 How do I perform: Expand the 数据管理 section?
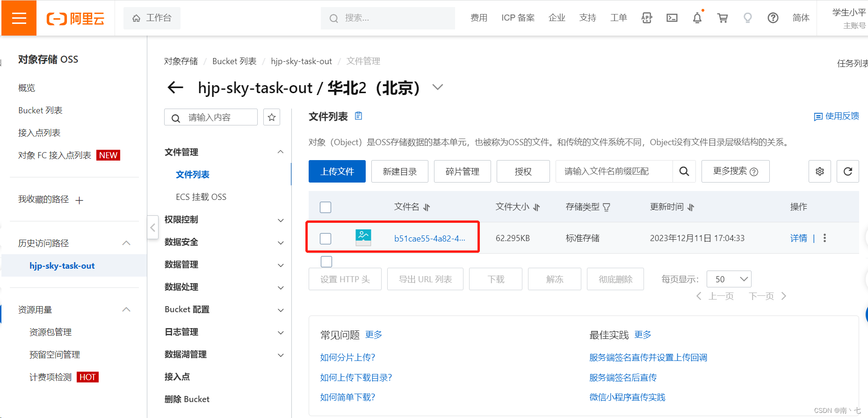click(x=281, y=265)
